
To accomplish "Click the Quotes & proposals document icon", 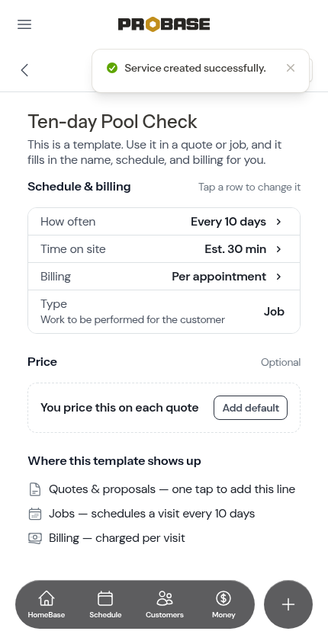I will [35, 489].
